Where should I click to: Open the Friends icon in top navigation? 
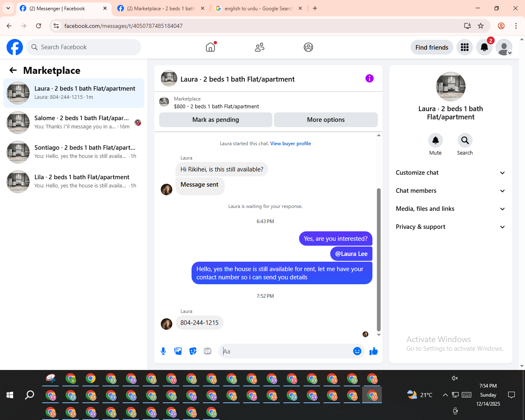(260, 47)
